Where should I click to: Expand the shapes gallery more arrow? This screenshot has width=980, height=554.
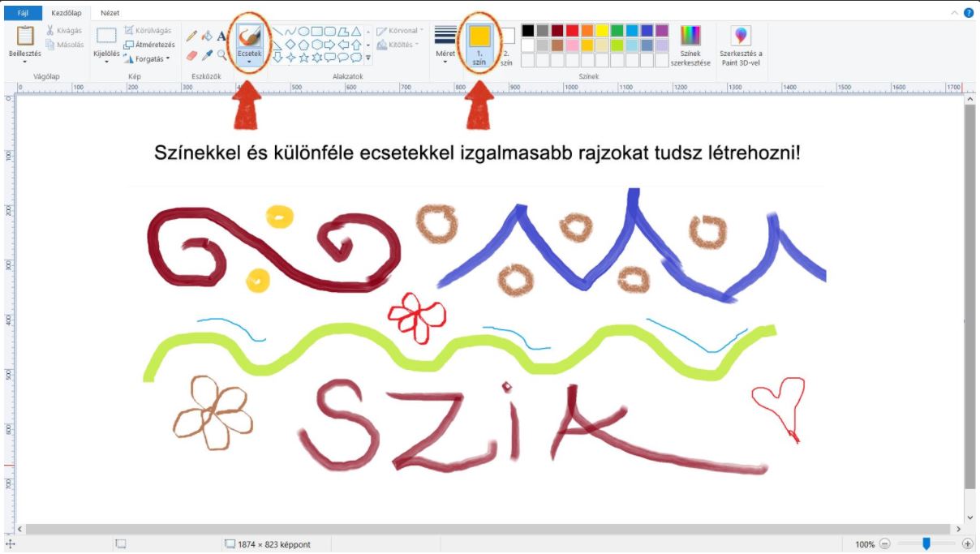368,58
